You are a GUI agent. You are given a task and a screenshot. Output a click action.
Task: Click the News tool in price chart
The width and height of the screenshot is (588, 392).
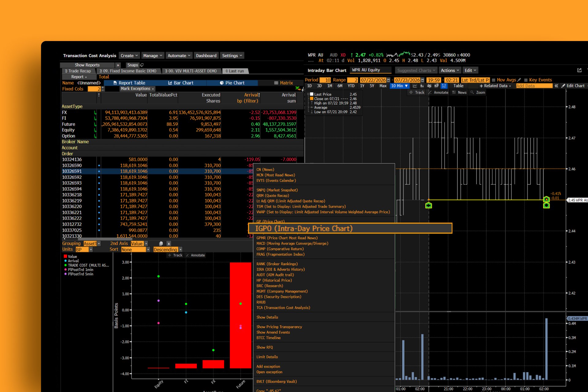pyautogui.click(x=459, y=92)
